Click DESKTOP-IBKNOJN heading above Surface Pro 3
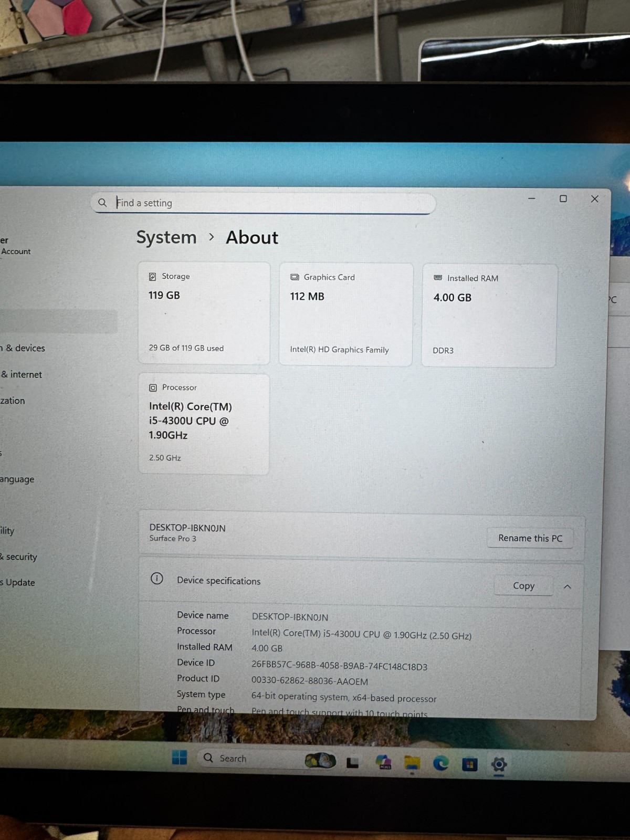 [x=187, y=528]
